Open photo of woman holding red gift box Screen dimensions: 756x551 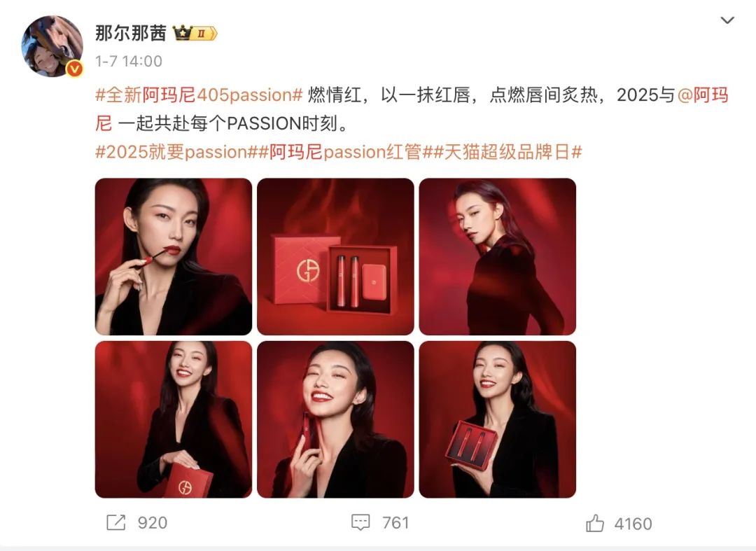click(174, 419)
